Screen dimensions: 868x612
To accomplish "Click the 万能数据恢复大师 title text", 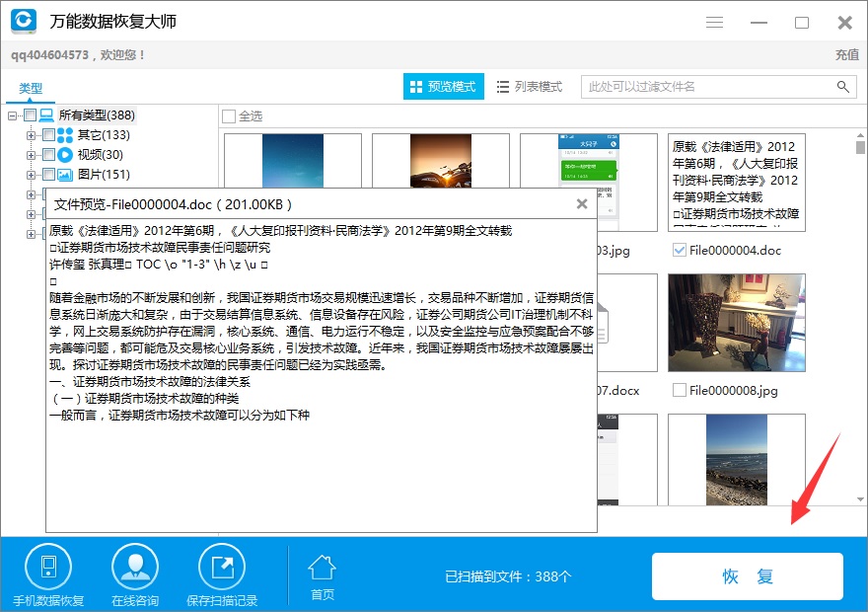I will 112,21.
